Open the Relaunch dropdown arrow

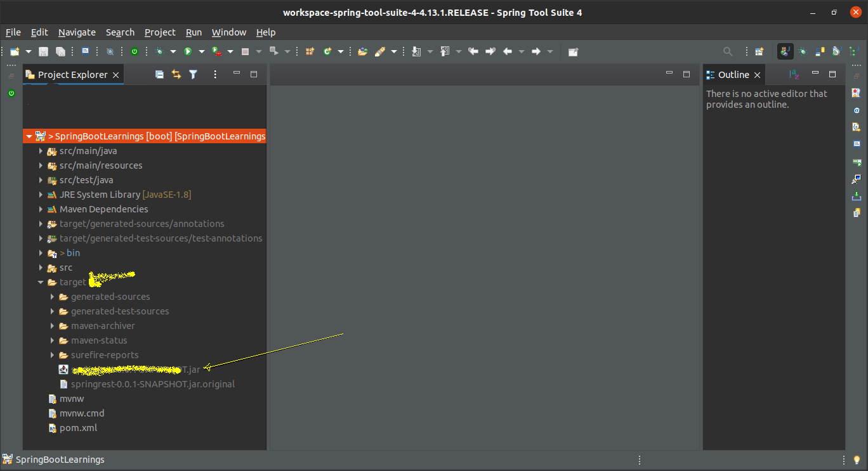[230, 51]
